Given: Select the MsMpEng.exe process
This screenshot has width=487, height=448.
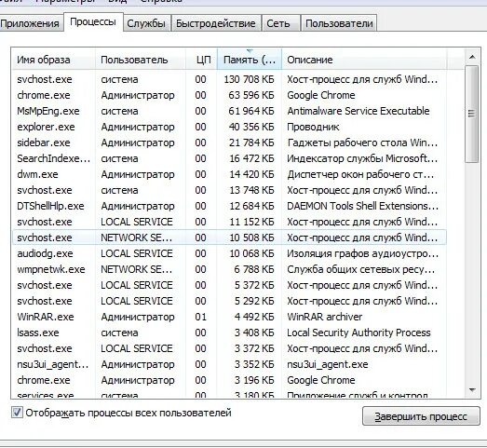Looking at the screenshot, I should [x=229, y=111].
